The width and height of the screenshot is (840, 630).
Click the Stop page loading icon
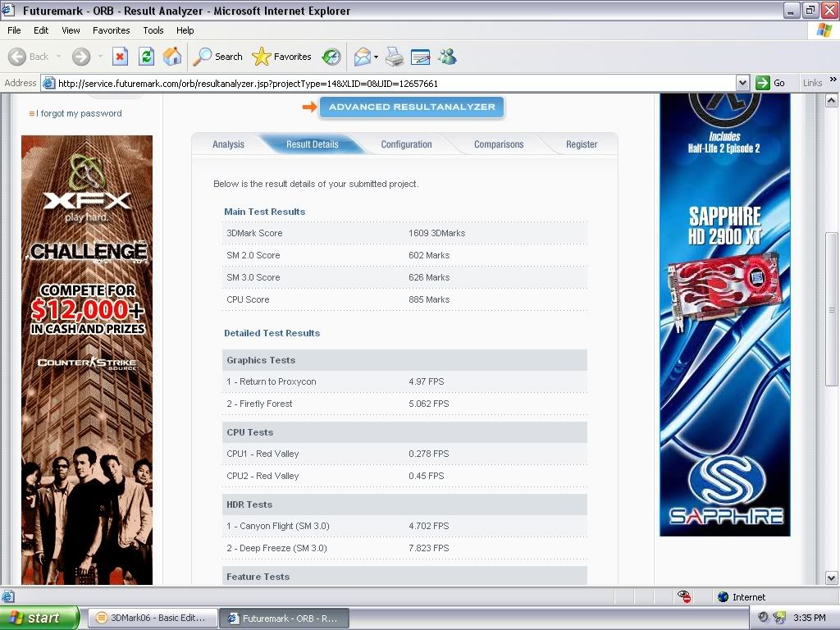(x=120, y=57)
